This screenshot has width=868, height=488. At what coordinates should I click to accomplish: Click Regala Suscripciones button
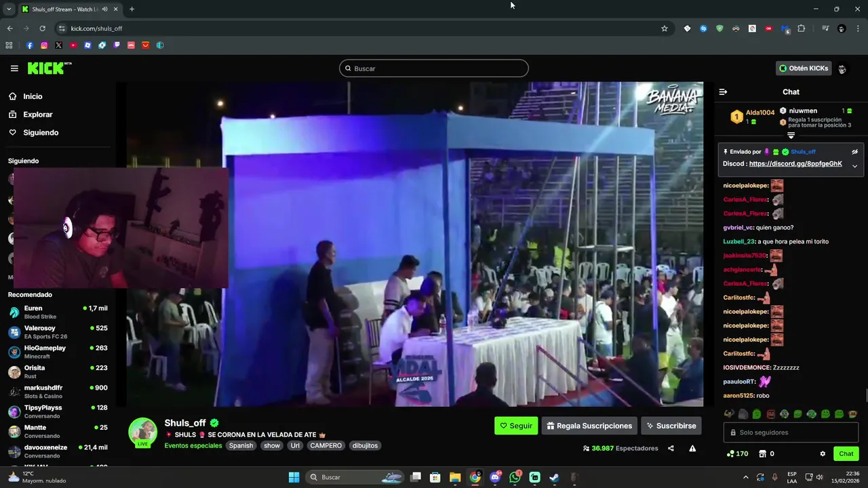(589, 426)
